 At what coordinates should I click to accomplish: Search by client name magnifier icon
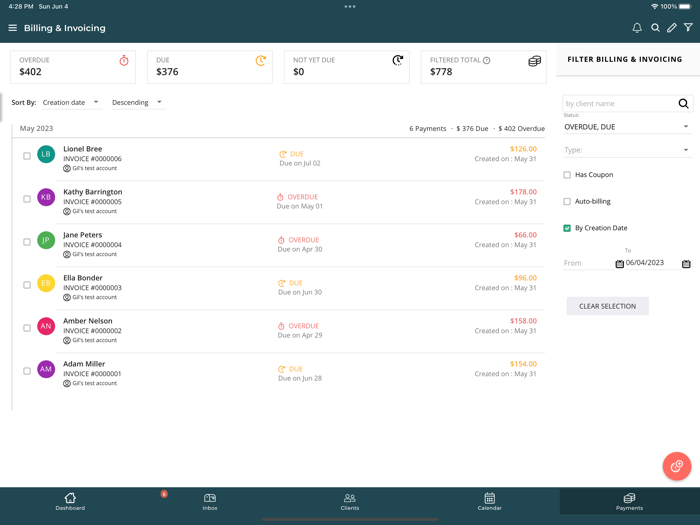pyautogui.click(x=683, y=104)
